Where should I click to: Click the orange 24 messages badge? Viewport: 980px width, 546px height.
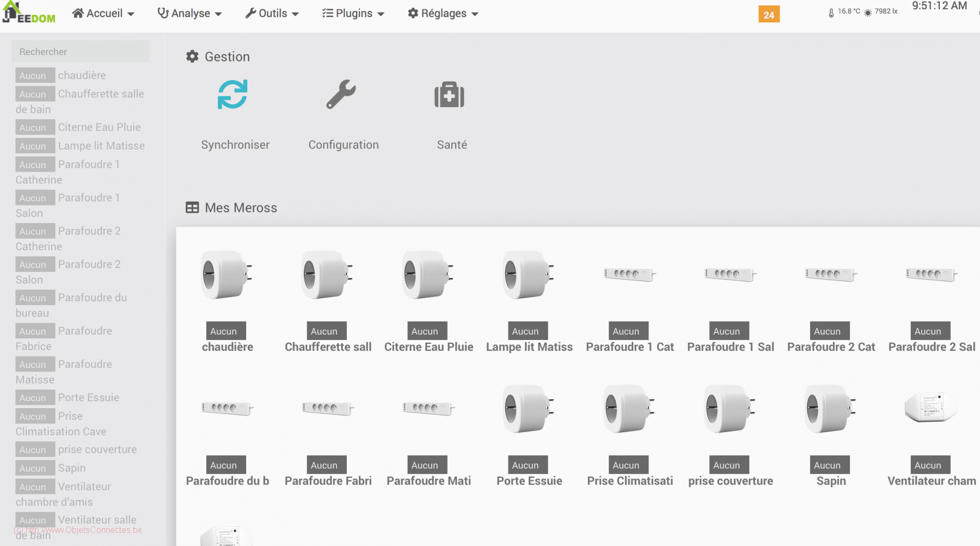(769, 15)
